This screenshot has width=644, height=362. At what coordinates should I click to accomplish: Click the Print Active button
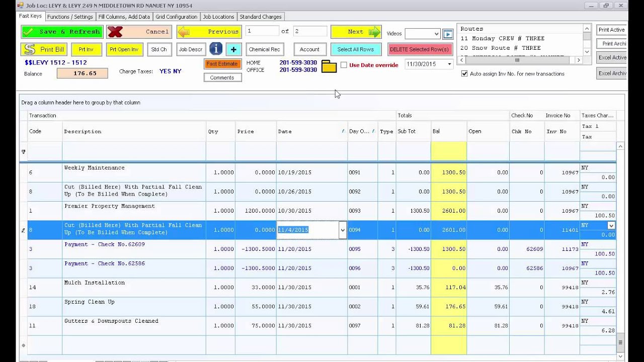point(612,30)
